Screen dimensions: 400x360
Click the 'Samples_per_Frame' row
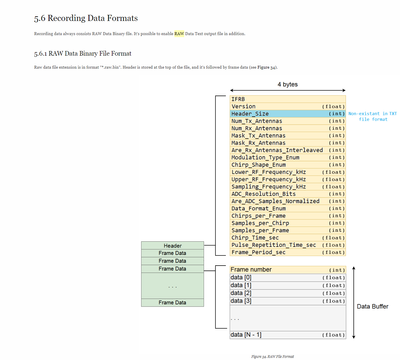pyautogui.click(x=288, y=230)
